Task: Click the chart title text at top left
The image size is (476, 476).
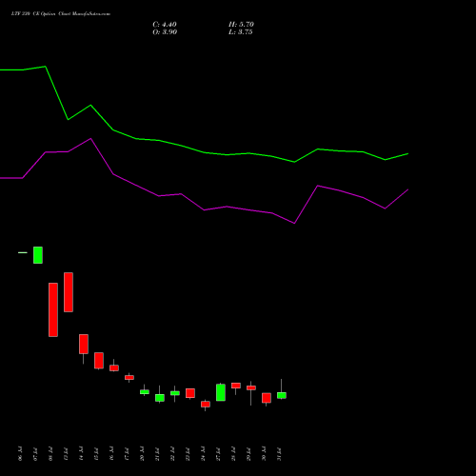Action: point(61,14)
